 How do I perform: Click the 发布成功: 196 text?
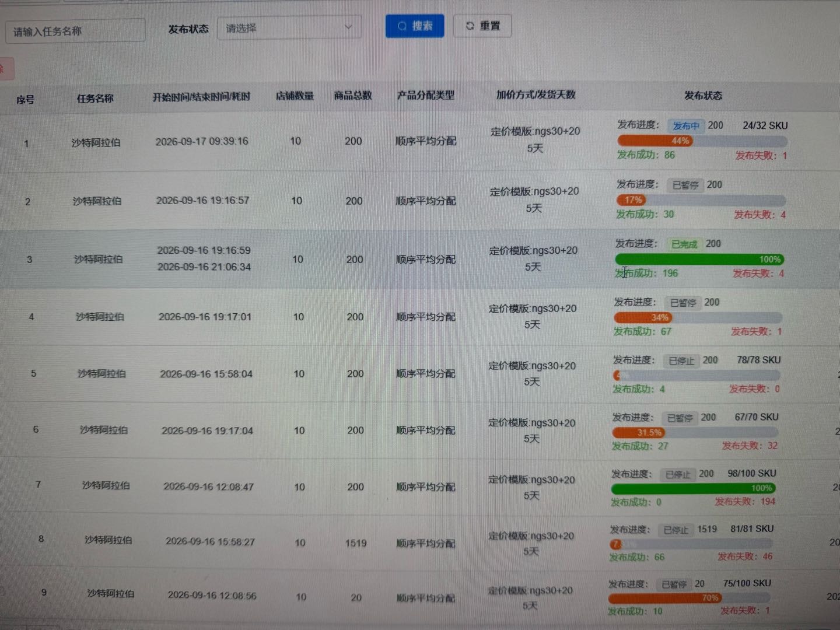point(646,273)
